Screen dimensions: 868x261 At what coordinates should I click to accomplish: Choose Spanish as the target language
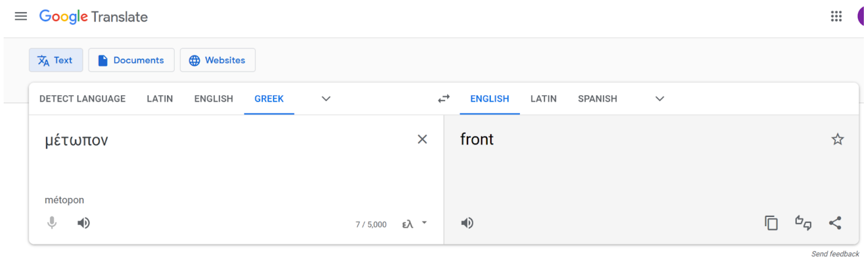click(x=597, y=99)
